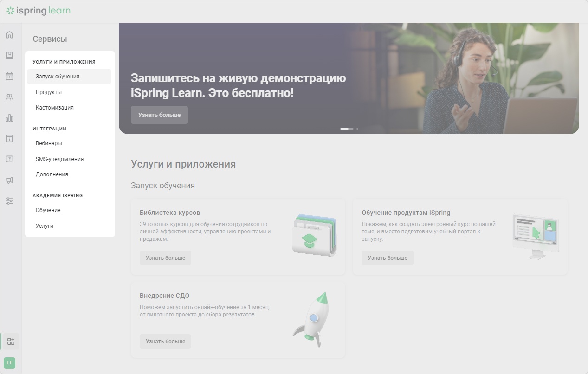Viewport: 588px width, 374px height.
Task: Click the АКАДЕМИЯ ISPRING section label
Action: coord(58,196)
